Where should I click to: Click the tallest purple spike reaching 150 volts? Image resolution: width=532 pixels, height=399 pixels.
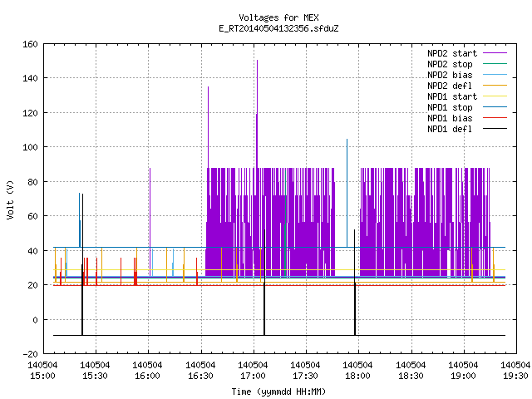tap(257, 114)
